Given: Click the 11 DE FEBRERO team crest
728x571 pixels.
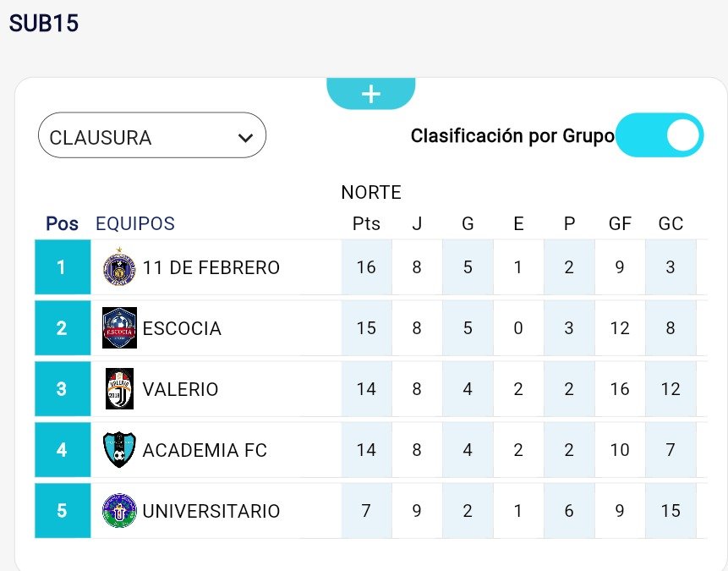Looking at the screenshot, I should point(119,267).
